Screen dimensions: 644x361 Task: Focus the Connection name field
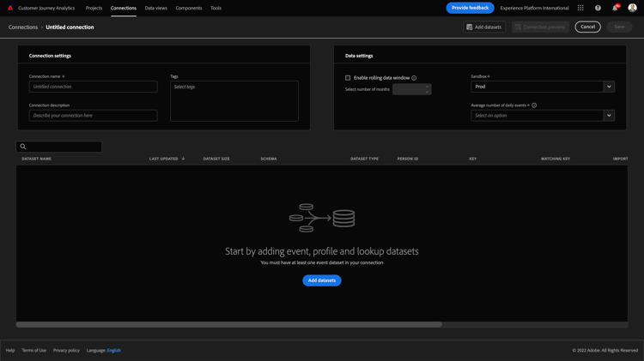[x=94, y=87]
